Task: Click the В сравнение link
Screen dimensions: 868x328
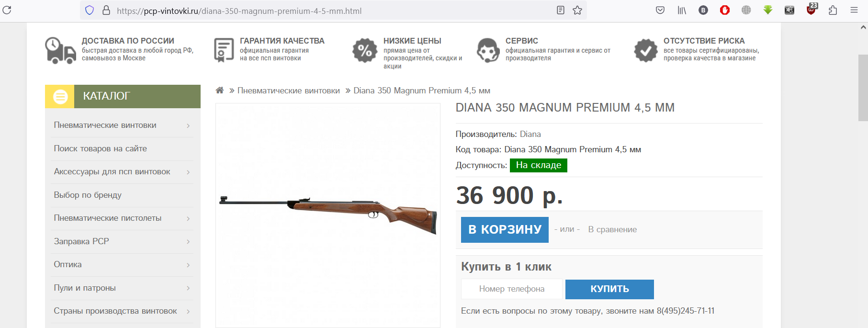Action: pyautogui.click(x=612, y=229)
